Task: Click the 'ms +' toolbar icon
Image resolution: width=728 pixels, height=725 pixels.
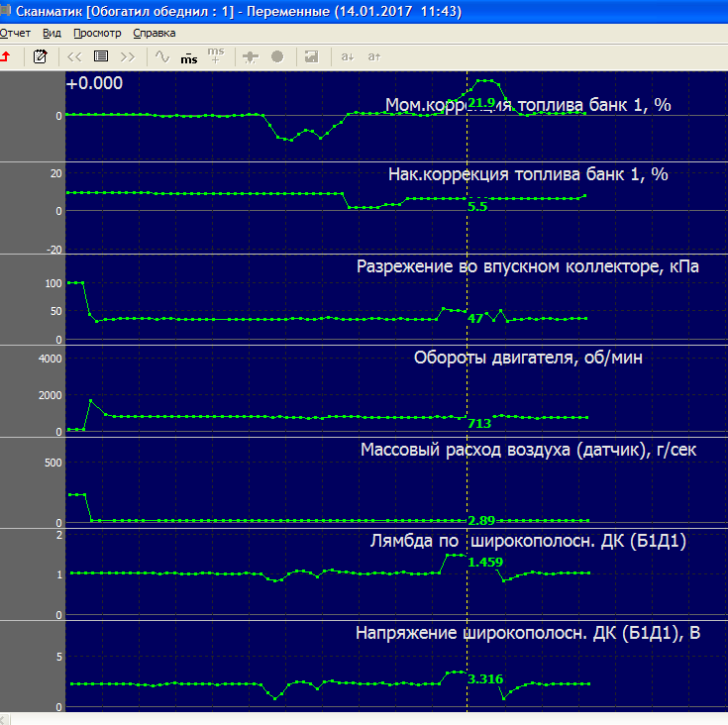Action: point(215,55)
